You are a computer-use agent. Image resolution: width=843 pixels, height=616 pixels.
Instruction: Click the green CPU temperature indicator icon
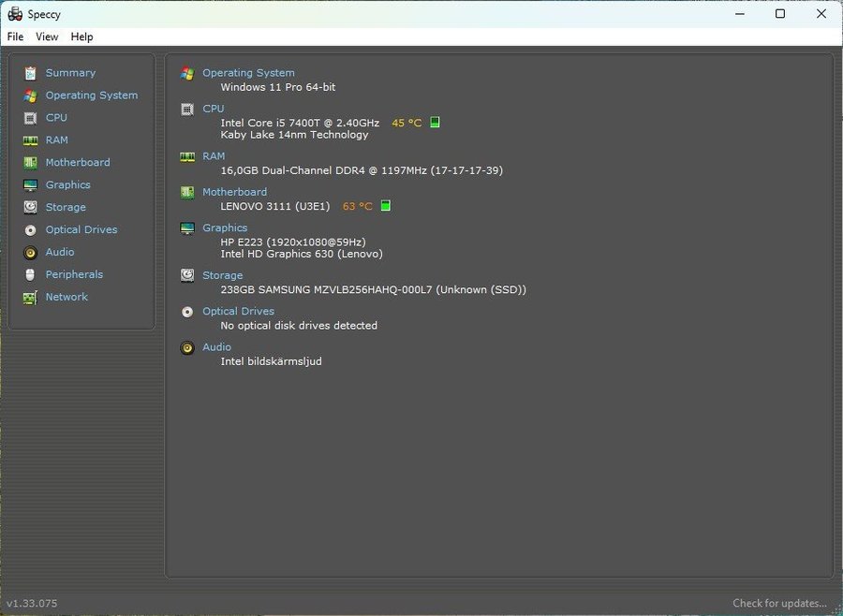(435, 123)
